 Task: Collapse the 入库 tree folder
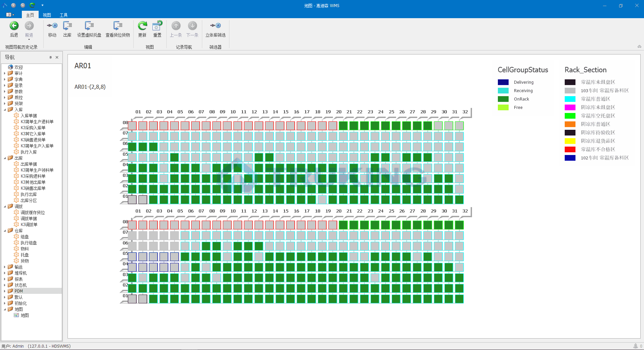(5, 110)
